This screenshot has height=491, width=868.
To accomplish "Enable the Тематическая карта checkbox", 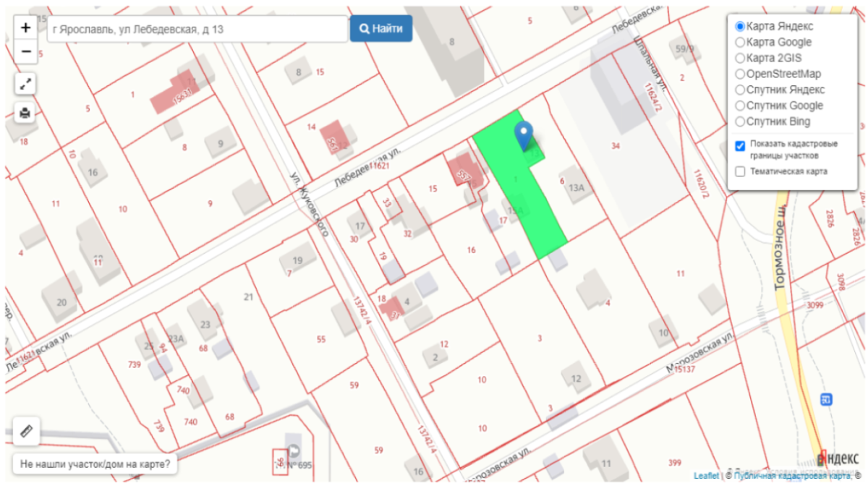I will pyautogui.click(x=740, y=171).
